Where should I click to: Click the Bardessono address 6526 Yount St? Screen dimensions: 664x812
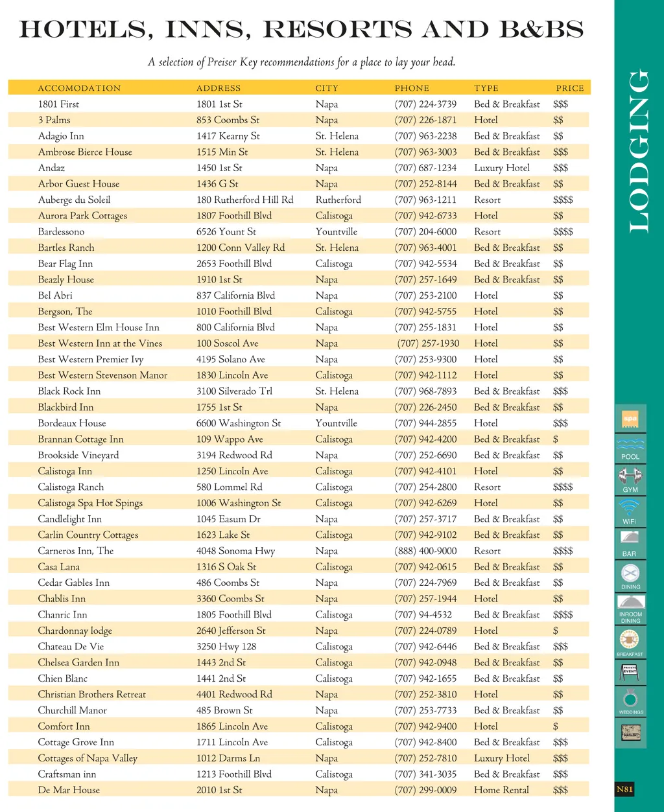[226, 231]
